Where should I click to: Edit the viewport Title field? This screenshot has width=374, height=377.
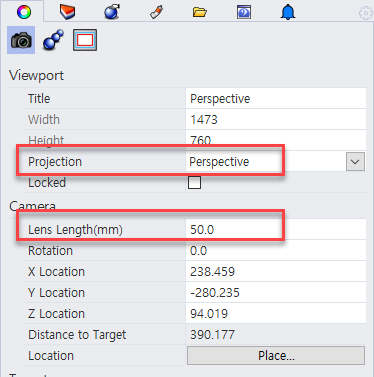(276, 99)
